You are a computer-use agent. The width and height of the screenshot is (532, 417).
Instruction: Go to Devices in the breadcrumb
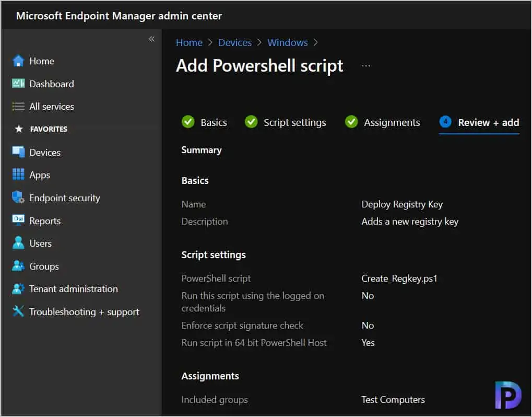point(235,43)
